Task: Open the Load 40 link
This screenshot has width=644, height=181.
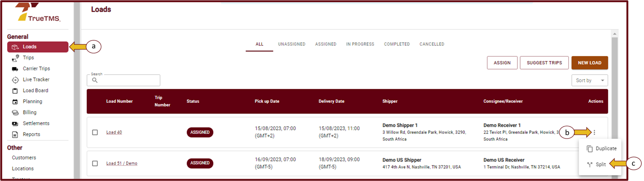Action: tap(114, 132)
